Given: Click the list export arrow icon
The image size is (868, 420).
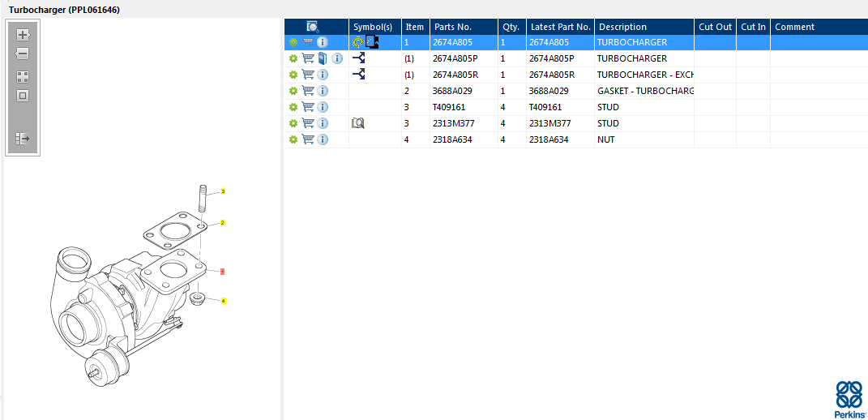Looking at the screenshot, I should pos(23,139).
